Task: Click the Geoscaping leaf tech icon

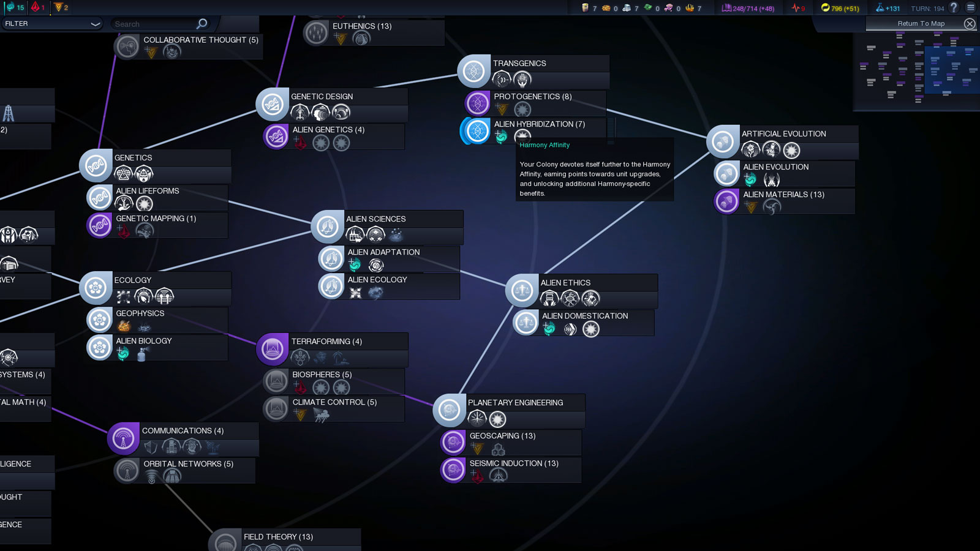Action: [x=453, y=443]
